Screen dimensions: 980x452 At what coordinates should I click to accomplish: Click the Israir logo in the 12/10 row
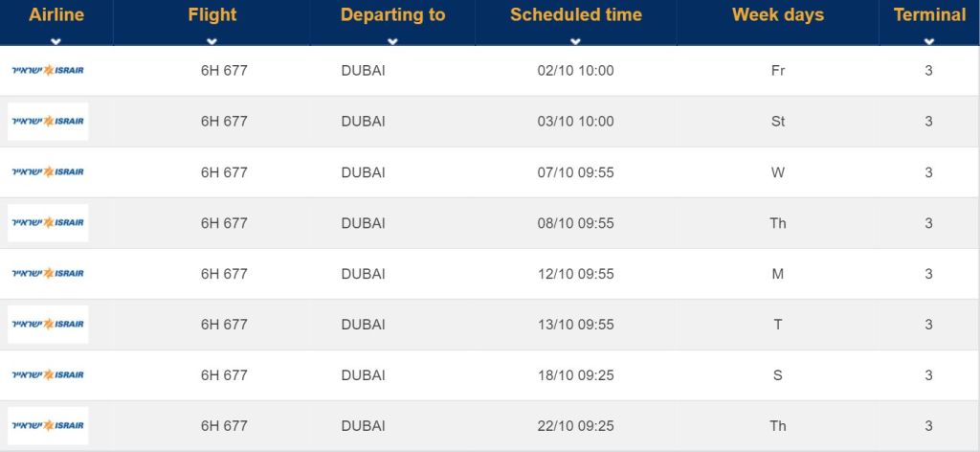48,273
